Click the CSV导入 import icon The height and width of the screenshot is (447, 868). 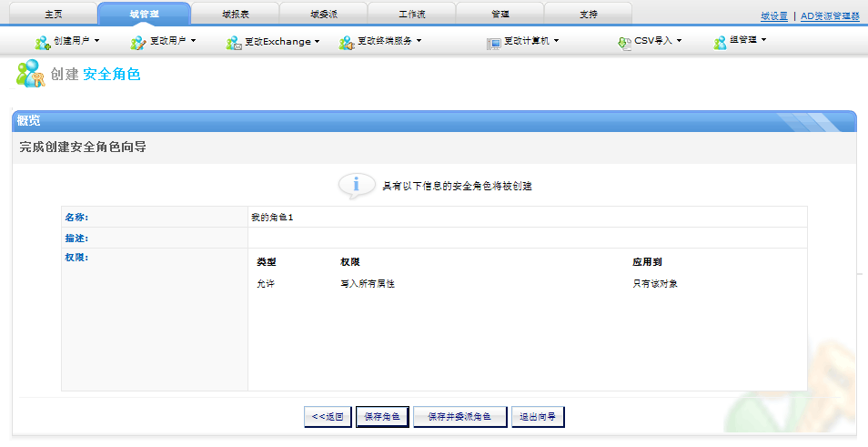pyautogui.click(x=623, y=42)
